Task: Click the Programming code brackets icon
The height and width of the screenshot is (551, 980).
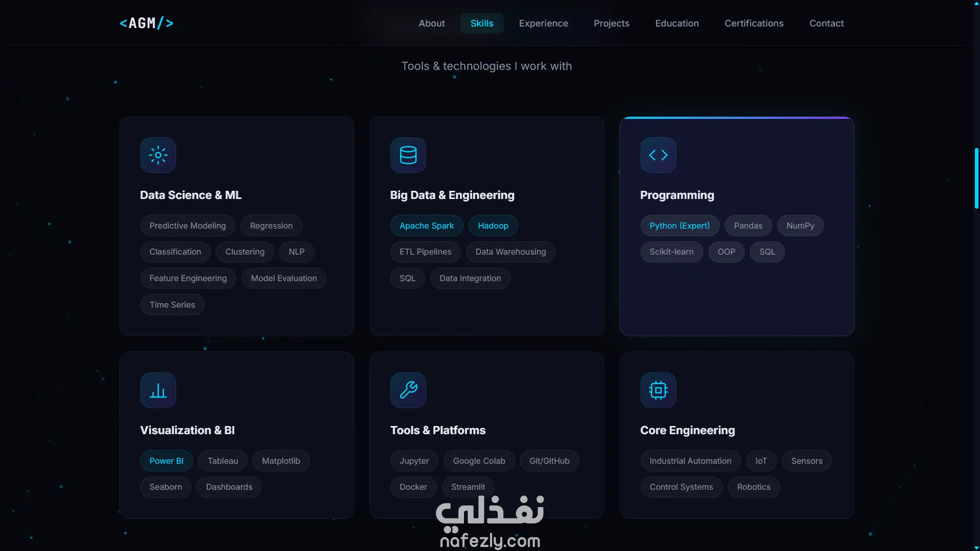Action: pyautogui.click(x=658, y=155)
